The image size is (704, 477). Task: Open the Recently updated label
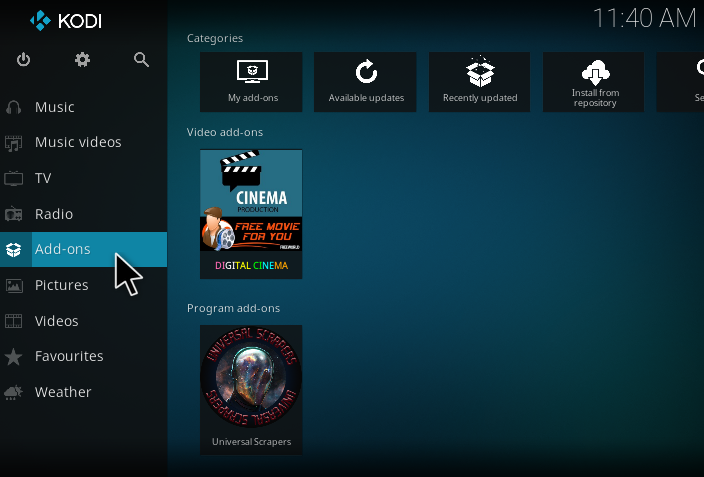(480, 98)
